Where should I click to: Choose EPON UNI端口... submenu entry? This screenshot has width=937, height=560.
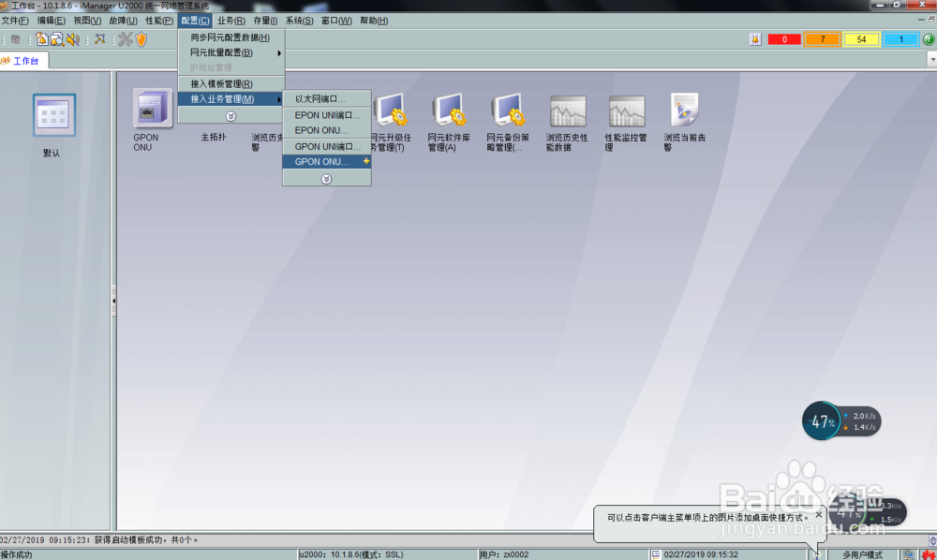[x=326, y=115]
